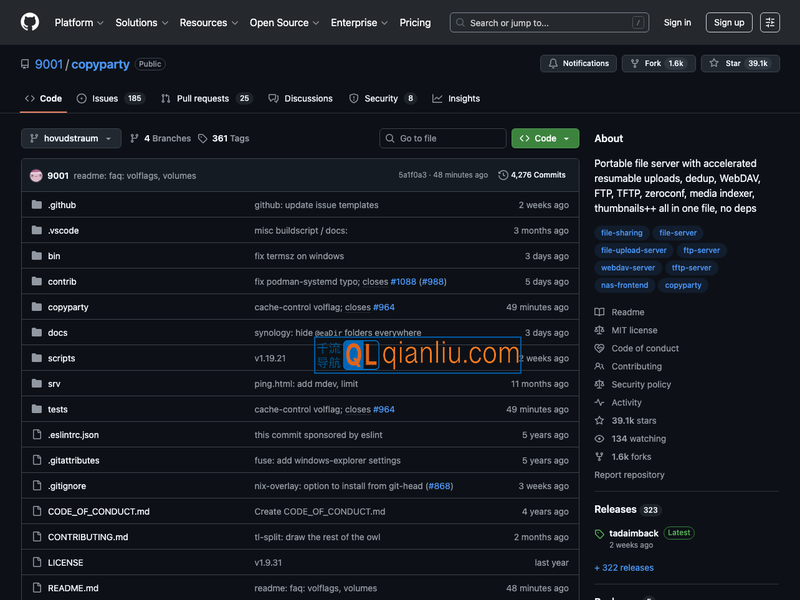This screenshot has height=600, width=800.
Task: Click the GitHub logo icon
Action: point(30,22)
